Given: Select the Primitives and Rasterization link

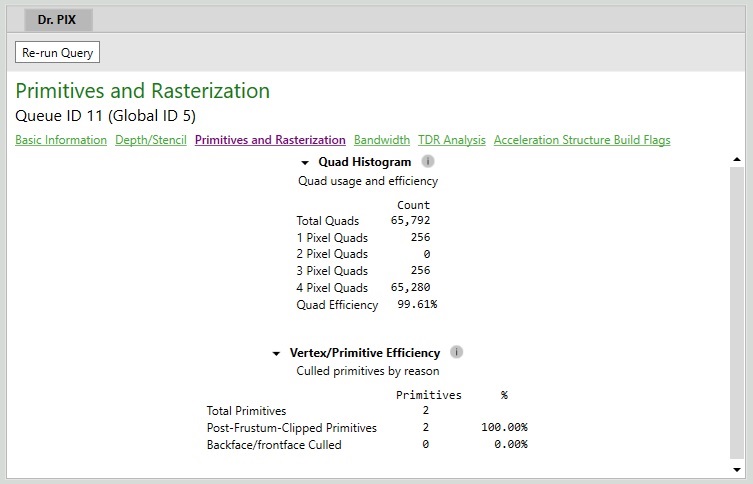Looking at the screenshot, I should coord(270,140).
